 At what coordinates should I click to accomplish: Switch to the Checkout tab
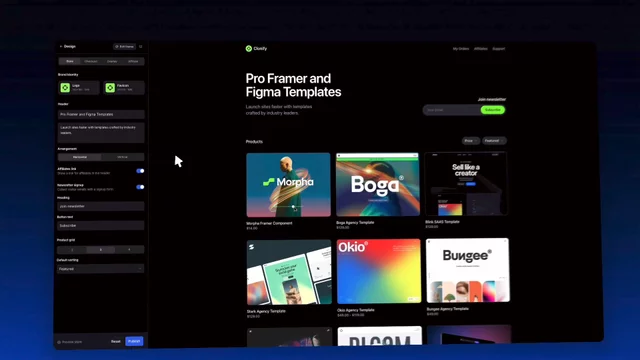pos(91,62)
